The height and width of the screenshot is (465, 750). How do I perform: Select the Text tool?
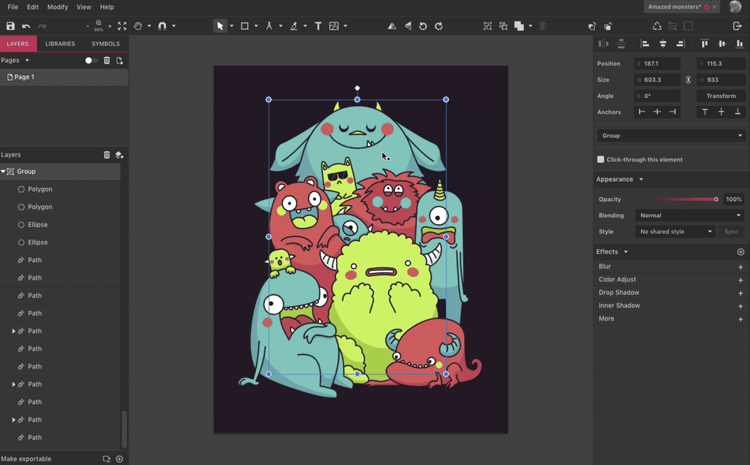coord(318,26)
